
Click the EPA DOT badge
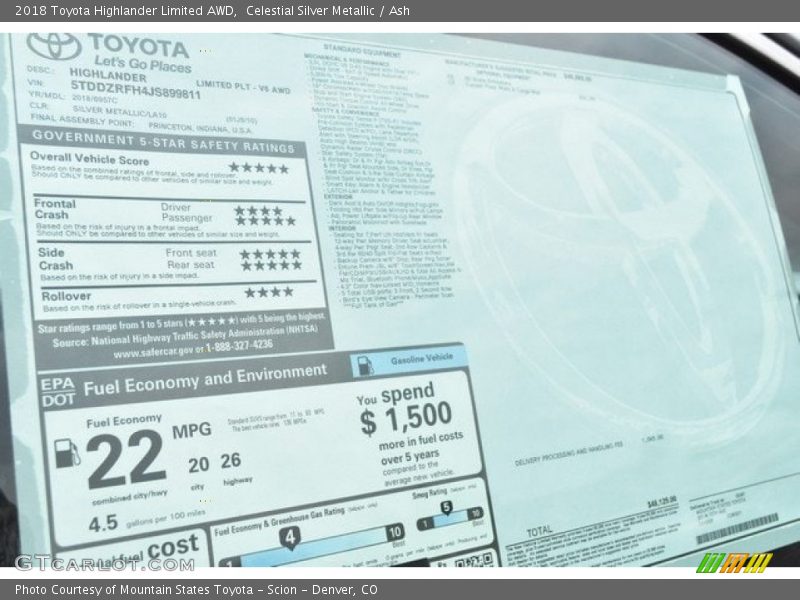(x=58, y=392)
